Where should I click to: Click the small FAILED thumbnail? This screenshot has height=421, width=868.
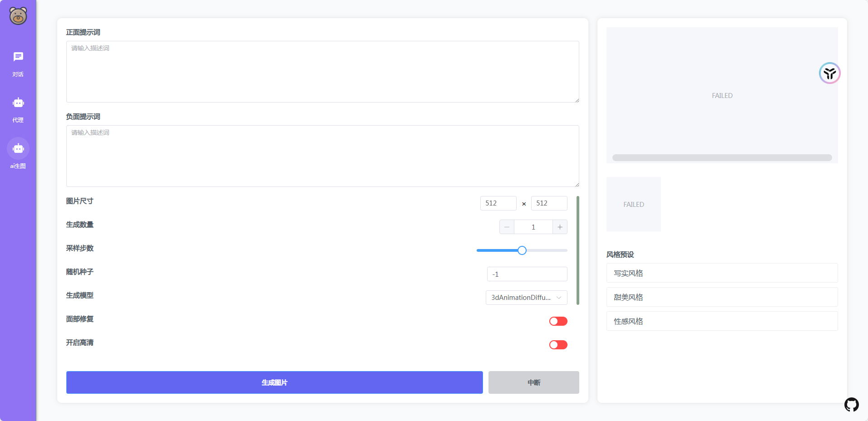(633, 204)
